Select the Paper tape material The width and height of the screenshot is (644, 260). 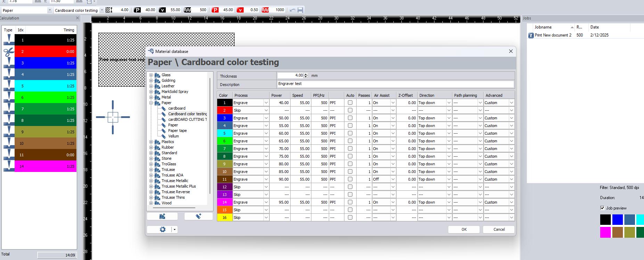(177, 131)
